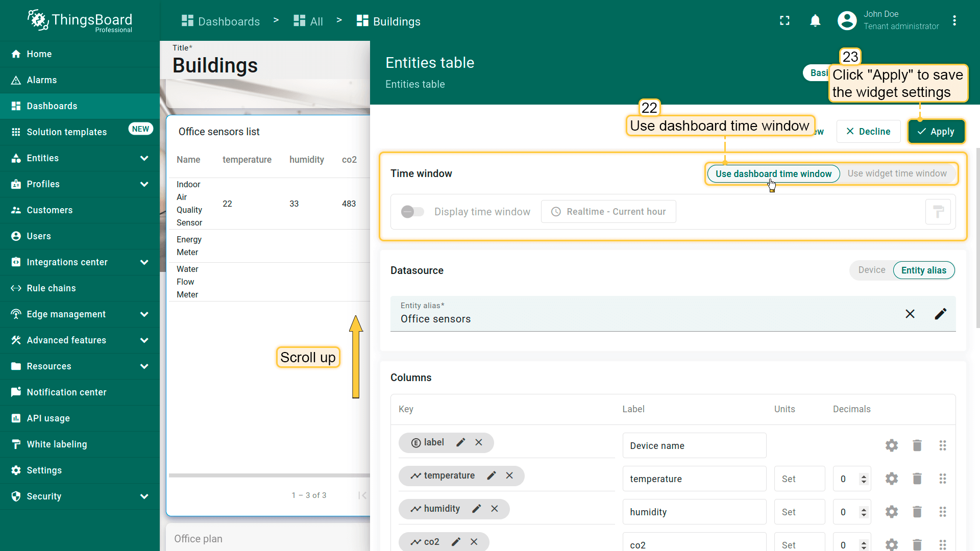Clear the Office sensors entity alias

click(x=910, y=314)
